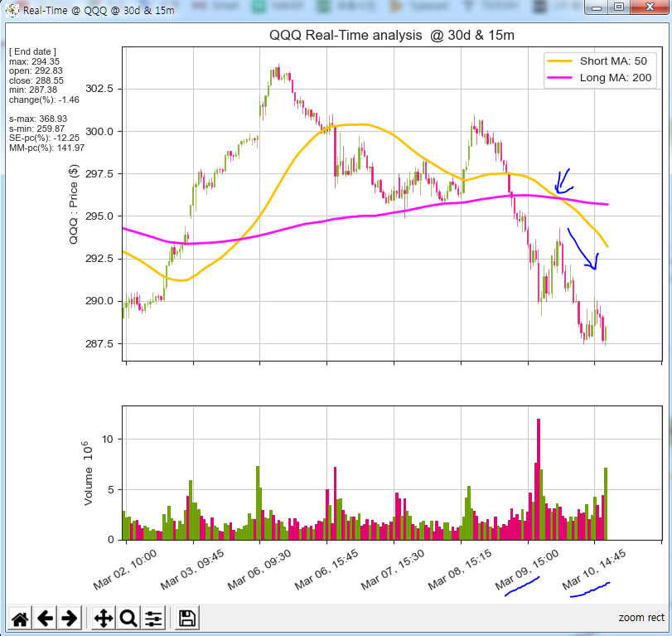Viewport: 672px width, 636px height.
Task: Click the Mar 07, 15:30 date label
Action: click(393, 570)
